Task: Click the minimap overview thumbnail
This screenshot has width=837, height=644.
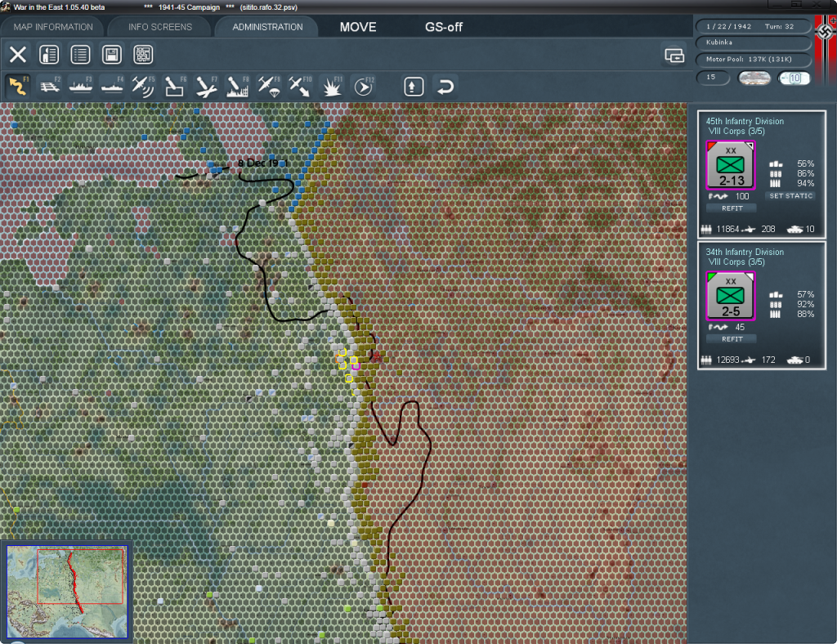Action: [67, 591]
